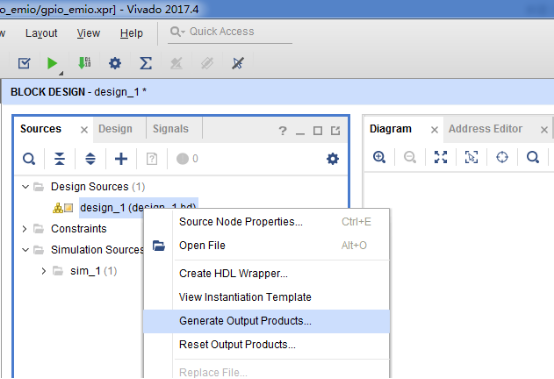Expand the sim_1 tree node
554x379 pixels.
click(x=43, y=271)
